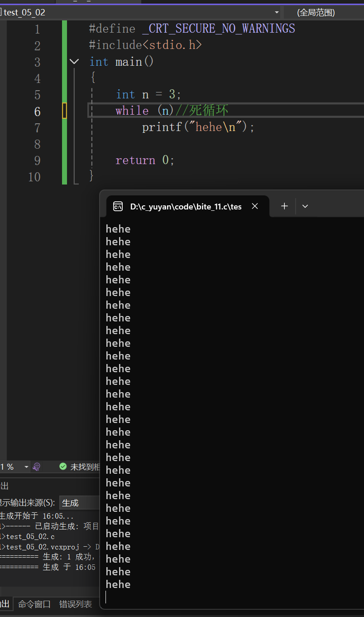This screenshot has width=364, height=617.
Task: Click line number 10 in gutter
Action: coord(34,176)
